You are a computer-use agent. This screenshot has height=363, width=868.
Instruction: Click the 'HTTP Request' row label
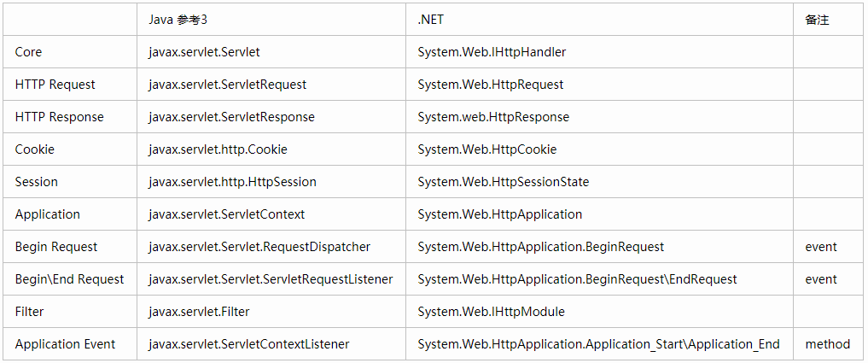tap(70, 85)
